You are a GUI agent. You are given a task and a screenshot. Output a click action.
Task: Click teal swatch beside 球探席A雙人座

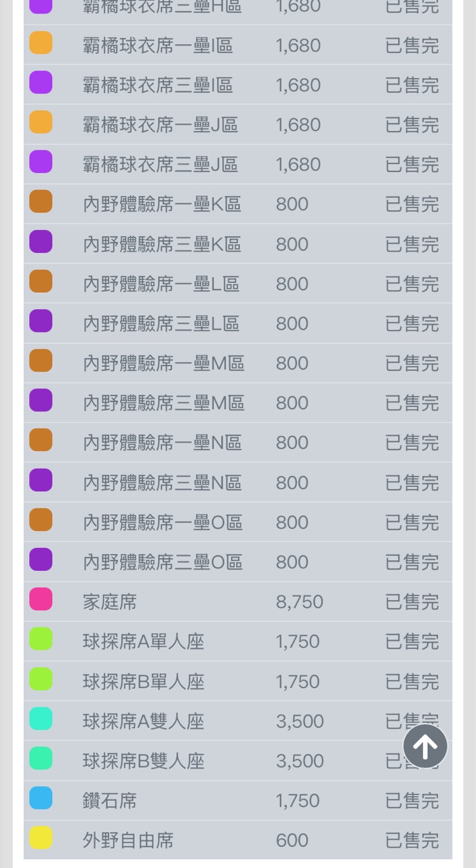(x=41, y=719)
